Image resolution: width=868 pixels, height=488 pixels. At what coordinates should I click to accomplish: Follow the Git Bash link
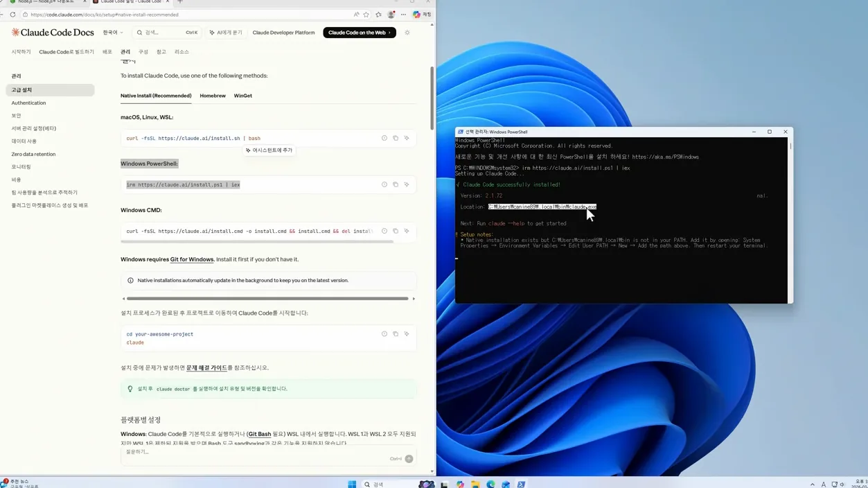pos(260,434)
